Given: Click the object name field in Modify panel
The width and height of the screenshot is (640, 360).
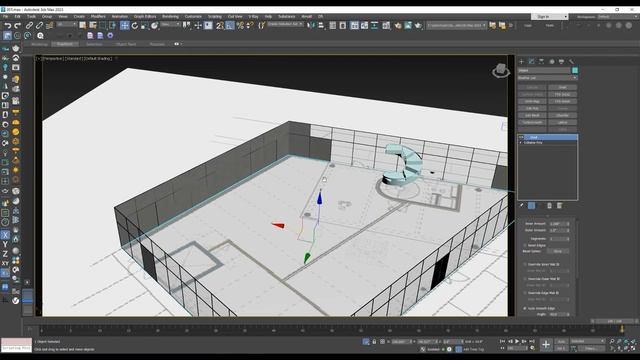Looking at the screenshot, I should point(544,71).
